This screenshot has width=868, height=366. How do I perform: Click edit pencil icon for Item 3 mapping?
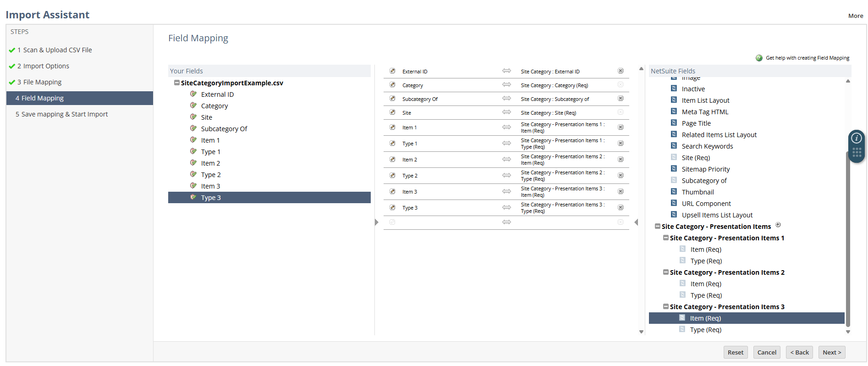point(392,191)
